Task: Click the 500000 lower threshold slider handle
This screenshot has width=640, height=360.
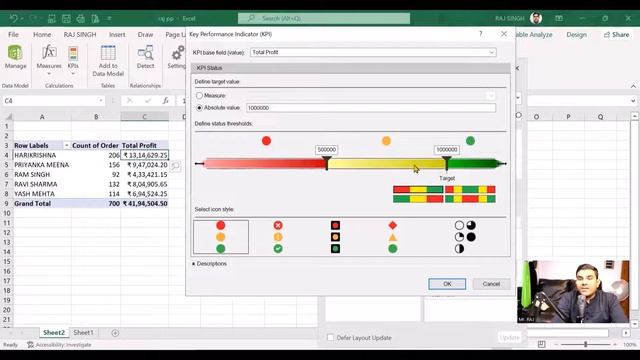Action: (327, 163)
